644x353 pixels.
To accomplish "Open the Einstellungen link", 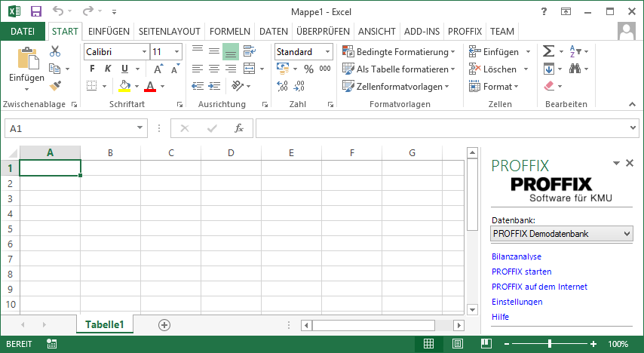I will coord(517,302).
